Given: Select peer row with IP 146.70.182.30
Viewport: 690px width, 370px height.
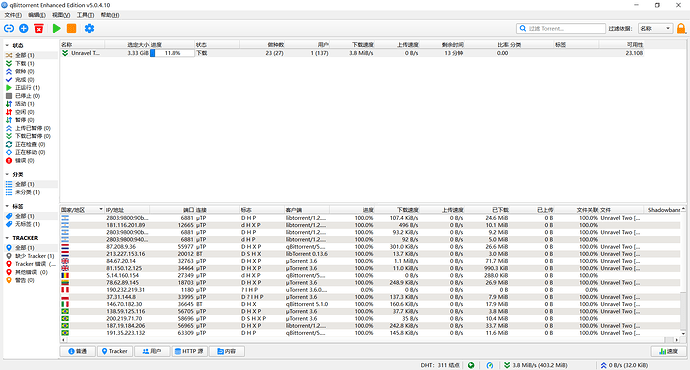Looking at the screenshot, I should [x=371, y=304].
